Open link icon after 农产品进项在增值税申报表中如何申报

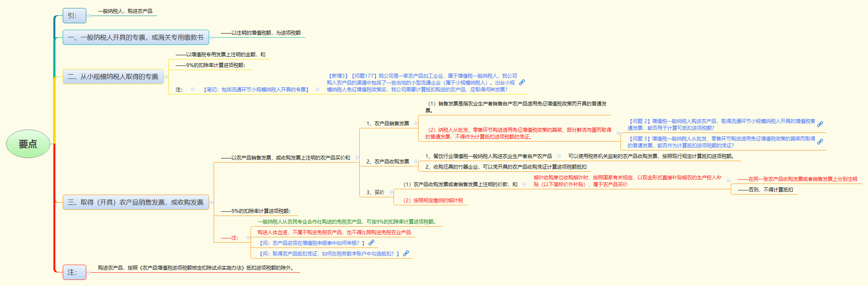371,243
